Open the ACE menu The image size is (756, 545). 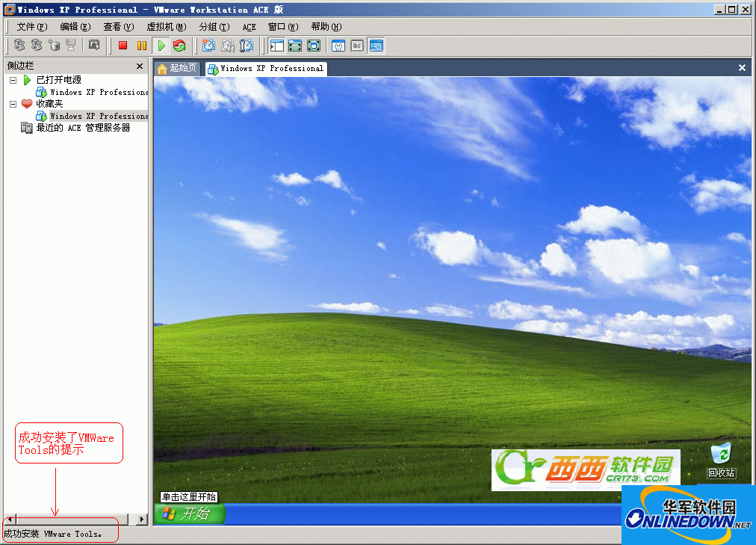tap(249, 27)
